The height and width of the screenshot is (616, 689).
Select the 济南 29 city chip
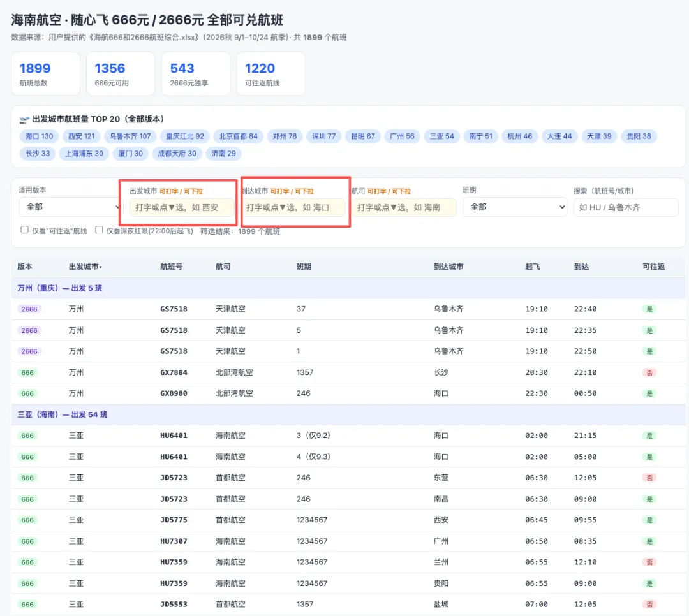[224, 153]
